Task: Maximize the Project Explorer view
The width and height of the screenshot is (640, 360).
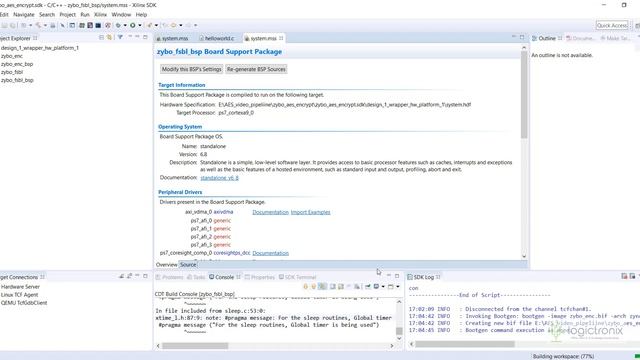Action: tap(145, 37)
